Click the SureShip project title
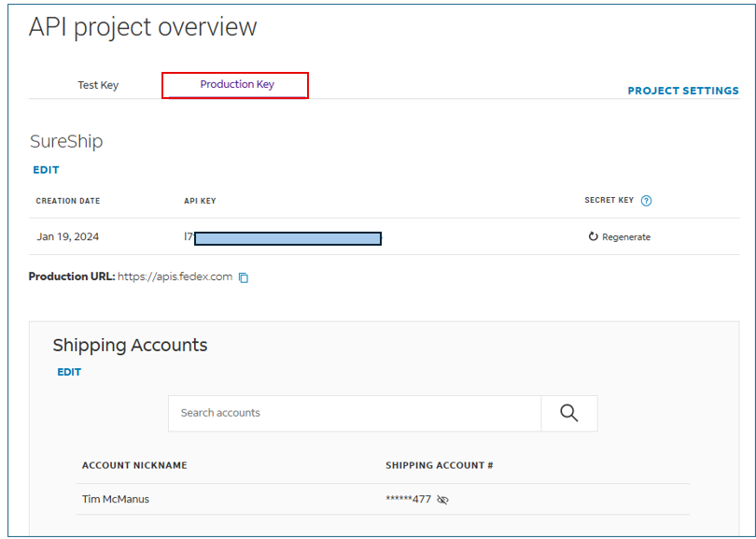 click(66, 142)
